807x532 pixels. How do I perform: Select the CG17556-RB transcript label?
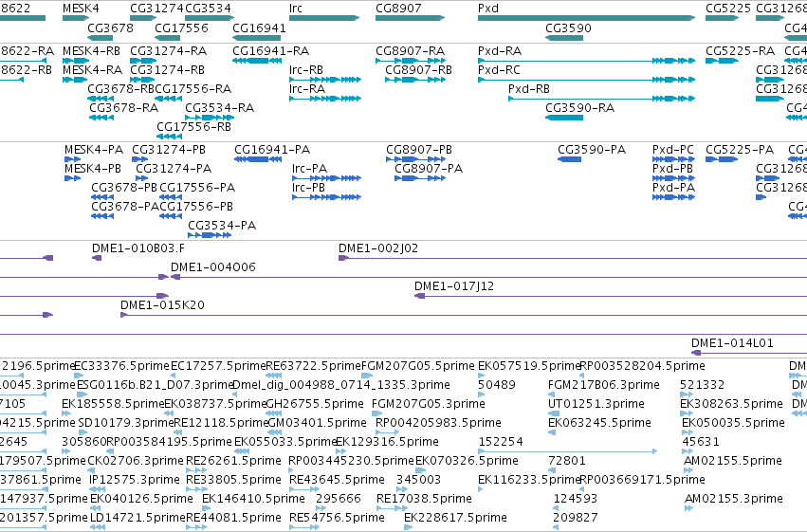194,126
